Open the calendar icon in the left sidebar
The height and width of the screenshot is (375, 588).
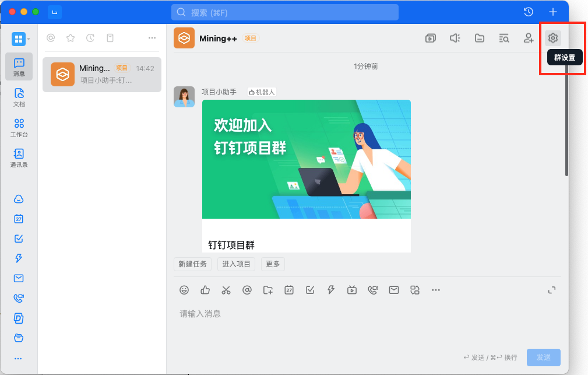coord(19,219)
